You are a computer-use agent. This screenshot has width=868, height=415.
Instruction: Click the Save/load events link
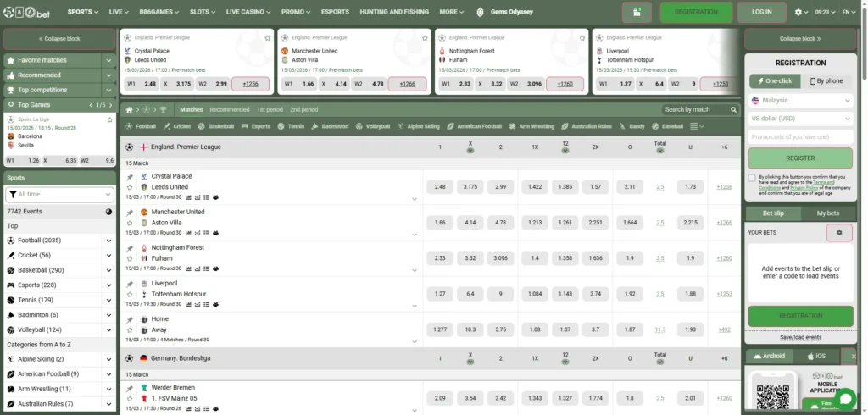(x=800, y=337)
